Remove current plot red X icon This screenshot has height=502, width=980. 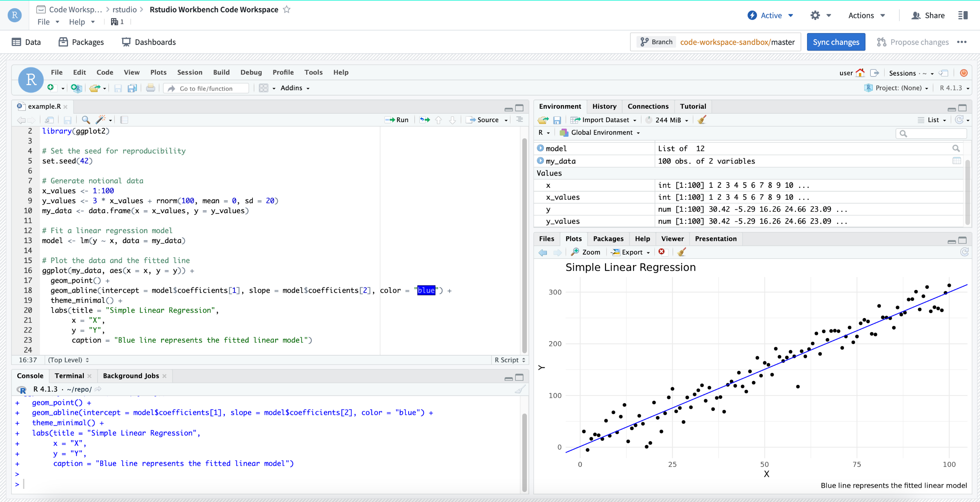tap(662, 252)
